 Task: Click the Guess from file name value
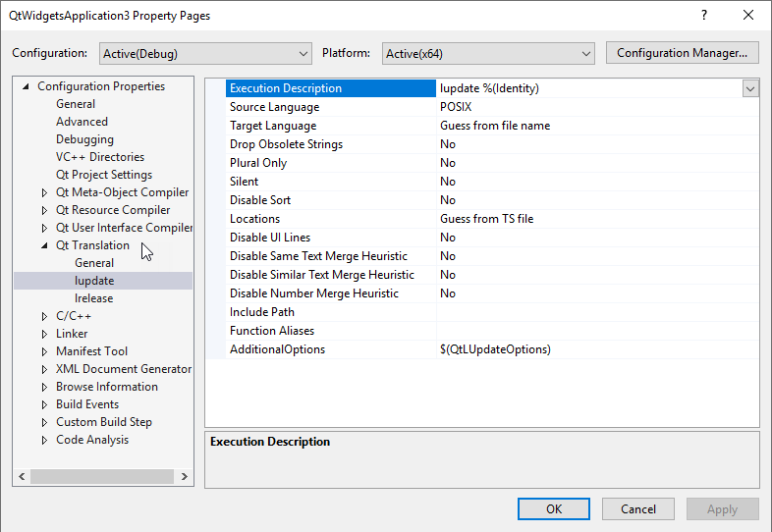click(x=597, y=126)
